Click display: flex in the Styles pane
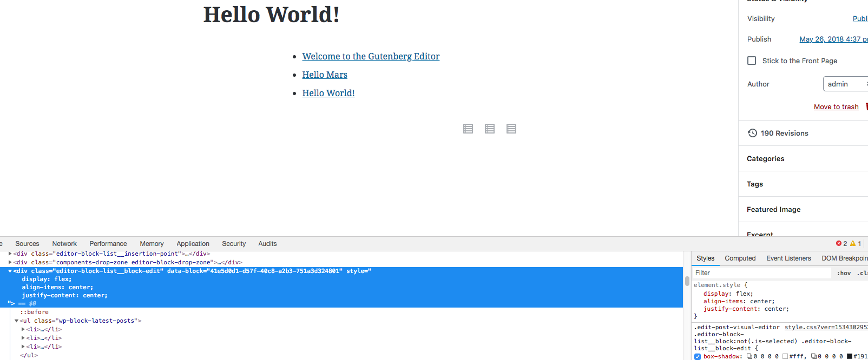The height and width of the screenshot is (360, 868). point(728,294)
